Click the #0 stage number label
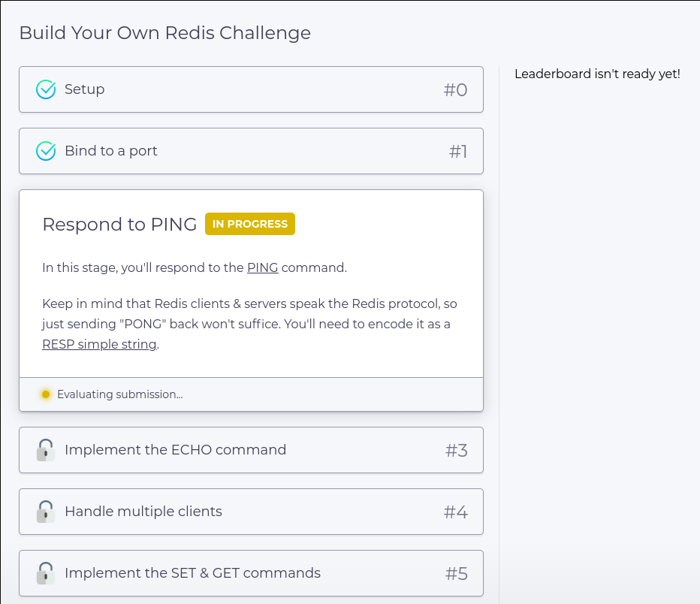The height and width of the screenshot is (604, 700). [x=455, y=89]
